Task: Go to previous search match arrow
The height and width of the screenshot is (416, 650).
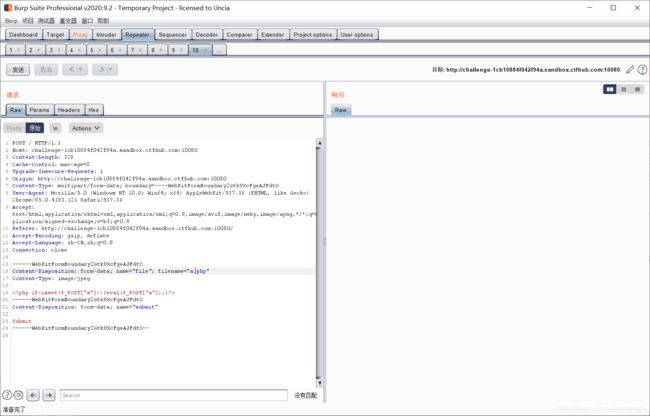Action: (33, 395)
